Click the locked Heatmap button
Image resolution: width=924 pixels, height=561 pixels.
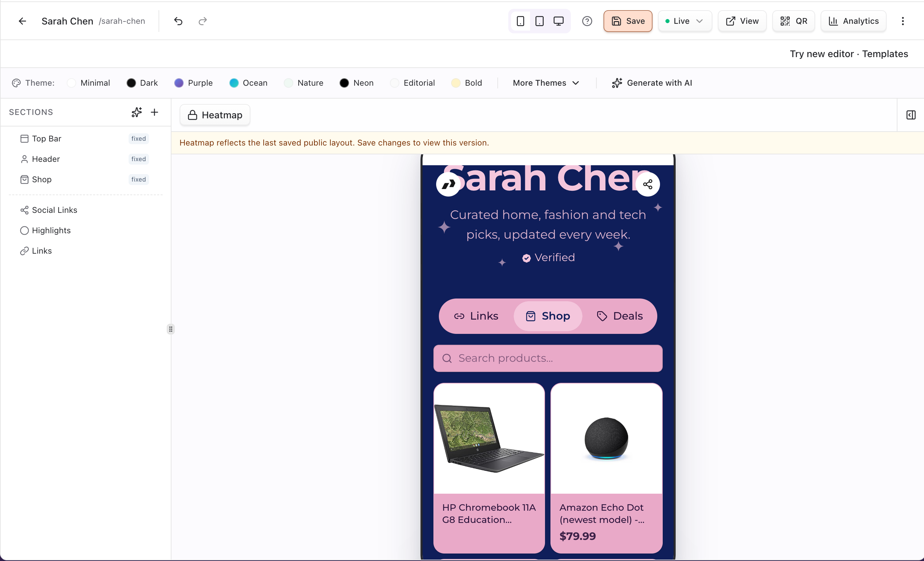pos(215,115)
